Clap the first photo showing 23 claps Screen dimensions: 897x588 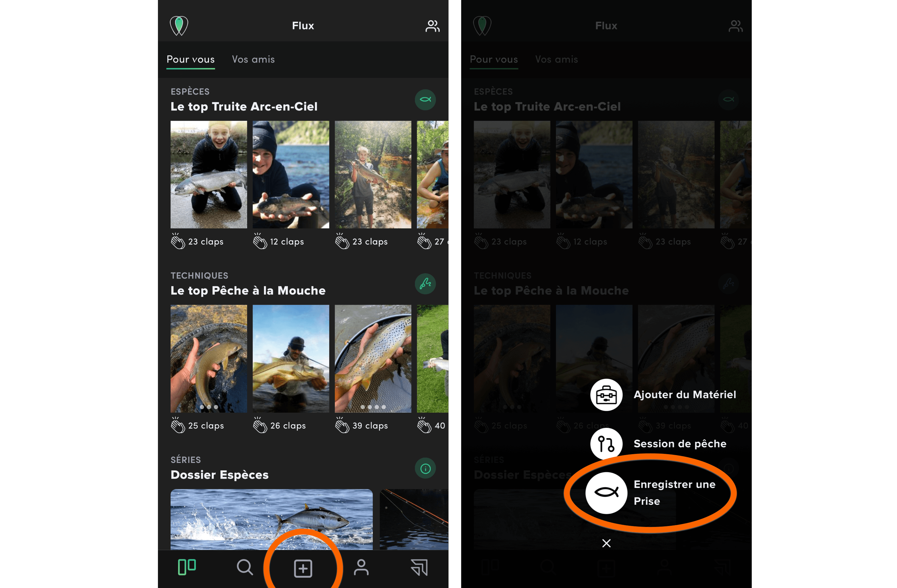coord(178,241)
